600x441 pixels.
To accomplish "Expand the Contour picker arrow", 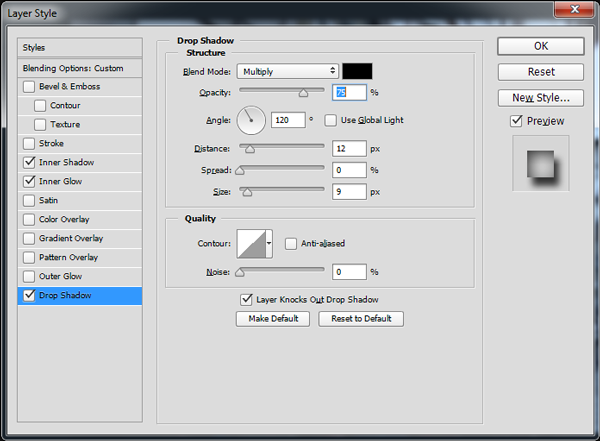I will pyautogui.click(x=269, y=243).
